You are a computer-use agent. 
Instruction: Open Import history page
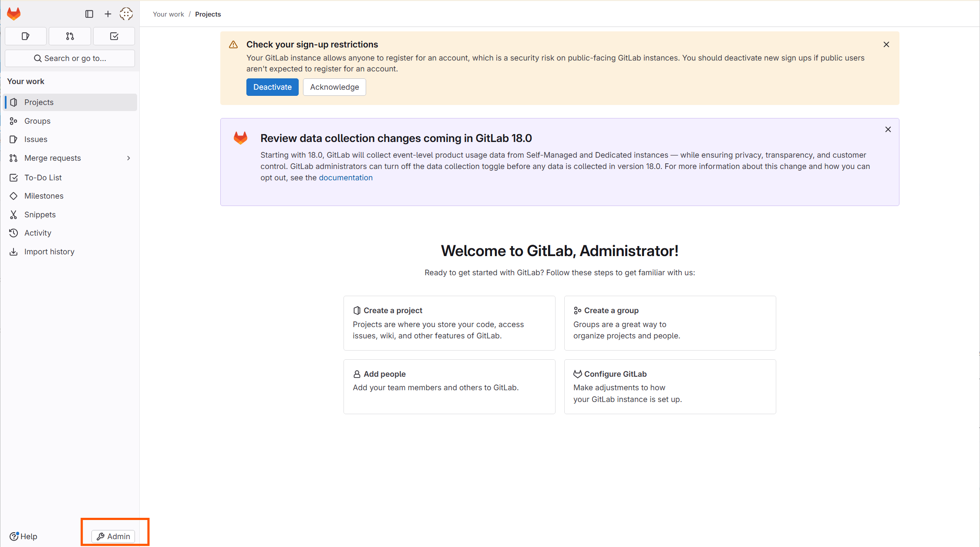49,252
